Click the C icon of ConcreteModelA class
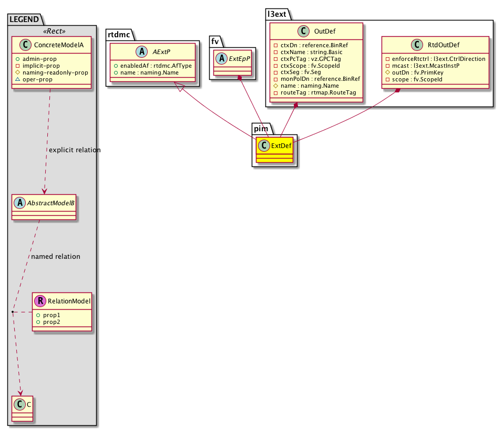 tap(24, 45)
